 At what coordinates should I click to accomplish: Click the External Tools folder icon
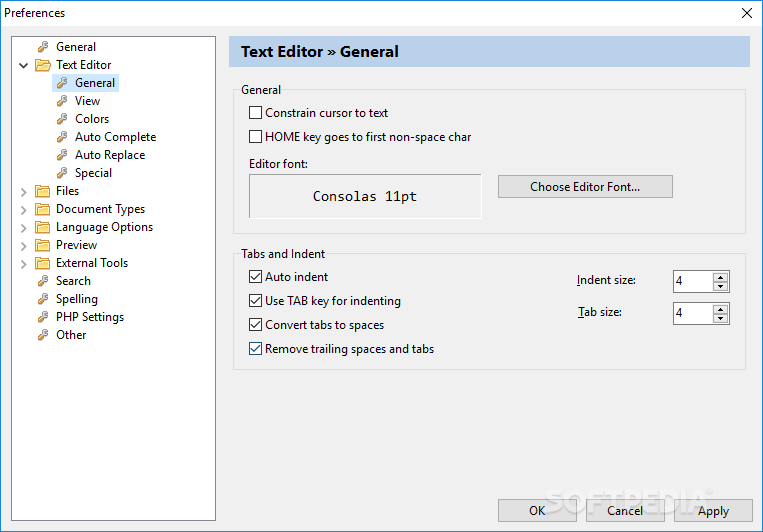coord(43,263)
